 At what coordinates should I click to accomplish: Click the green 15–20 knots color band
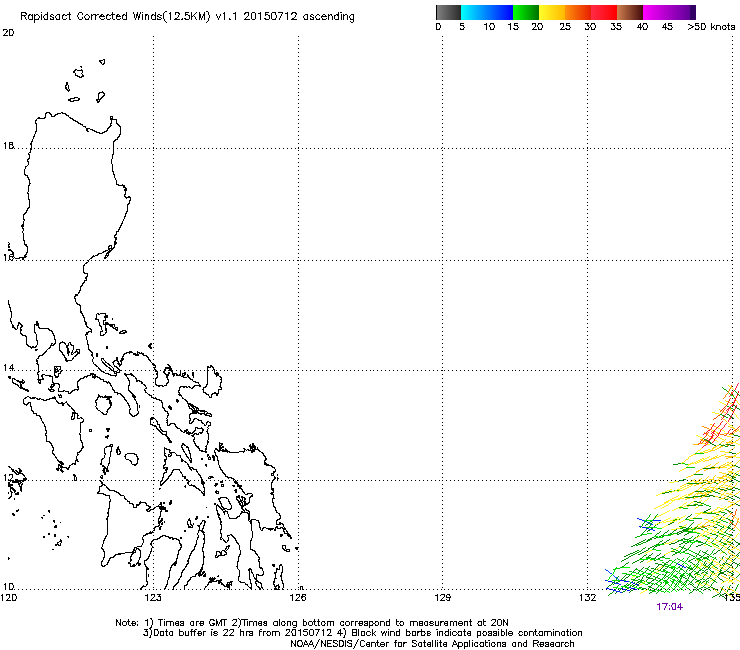[526, 12]
